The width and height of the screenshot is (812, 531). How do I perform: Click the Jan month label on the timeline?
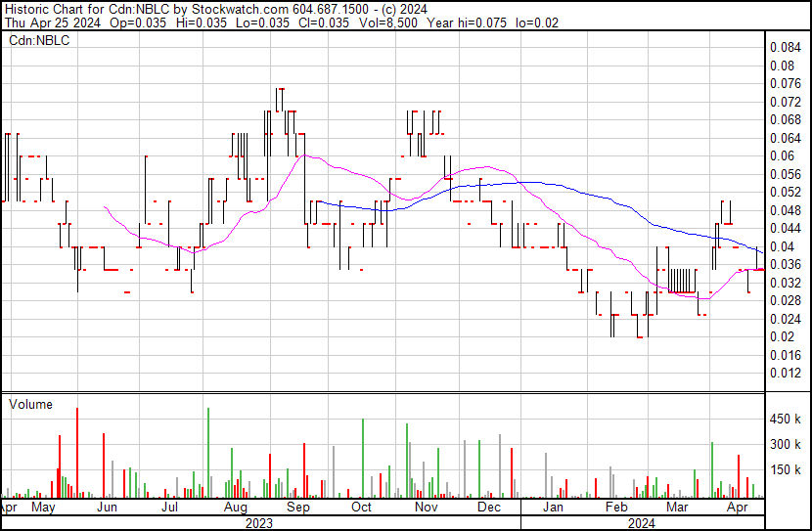[x=553, y=508]
